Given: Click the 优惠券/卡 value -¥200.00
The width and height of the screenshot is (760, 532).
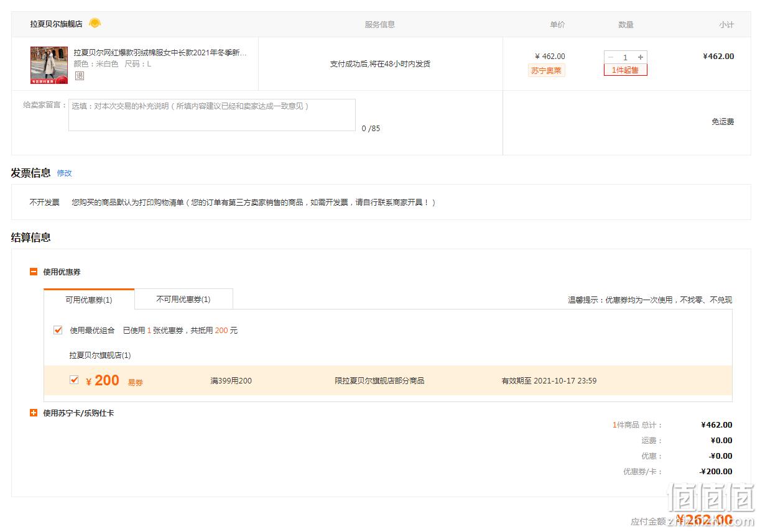Looking at the screenshot, I should [716, 472].
